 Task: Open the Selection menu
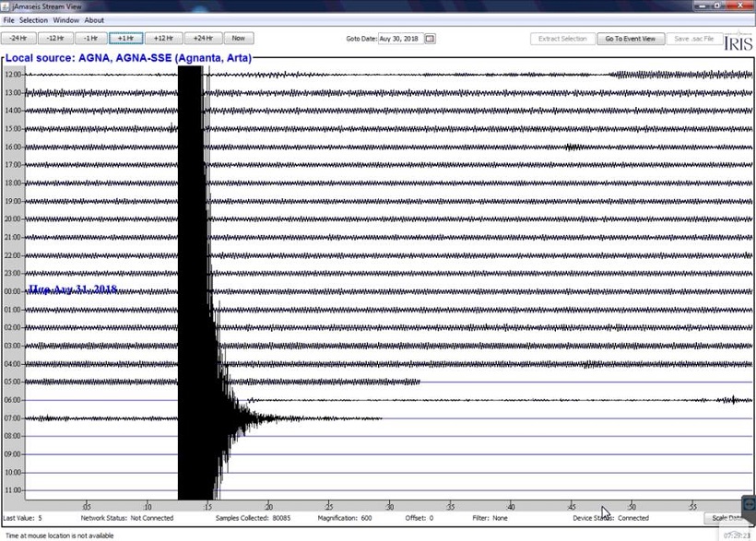click(x=34, y=19)
